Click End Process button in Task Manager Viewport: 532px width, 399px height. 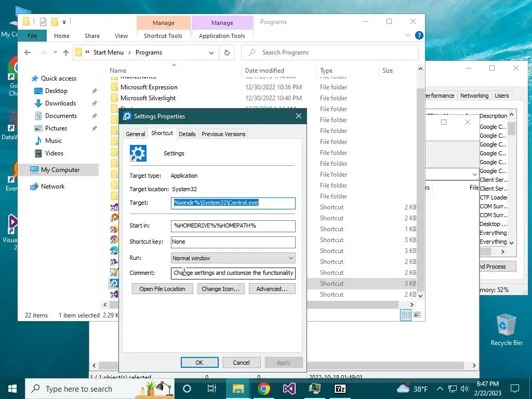tap(497, 267)
